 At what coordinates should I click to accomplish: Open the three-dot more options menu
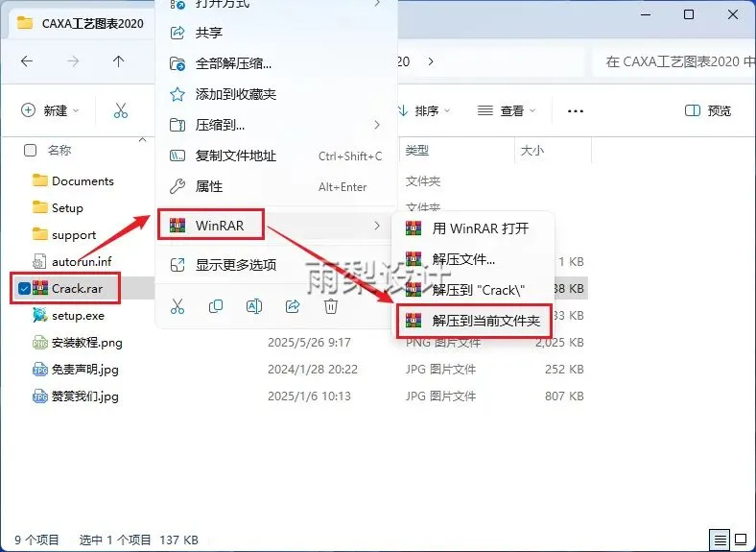[576, 111]
